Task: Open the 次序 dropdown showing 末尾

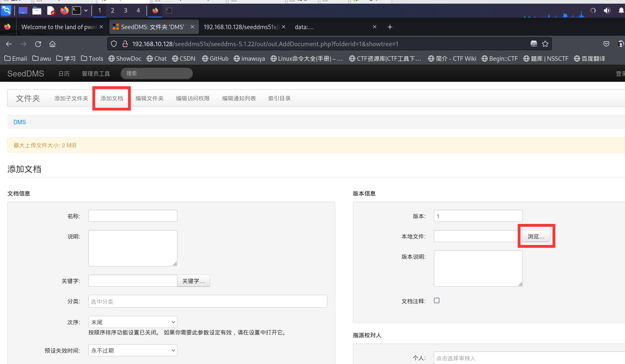Action: [133, 322]
